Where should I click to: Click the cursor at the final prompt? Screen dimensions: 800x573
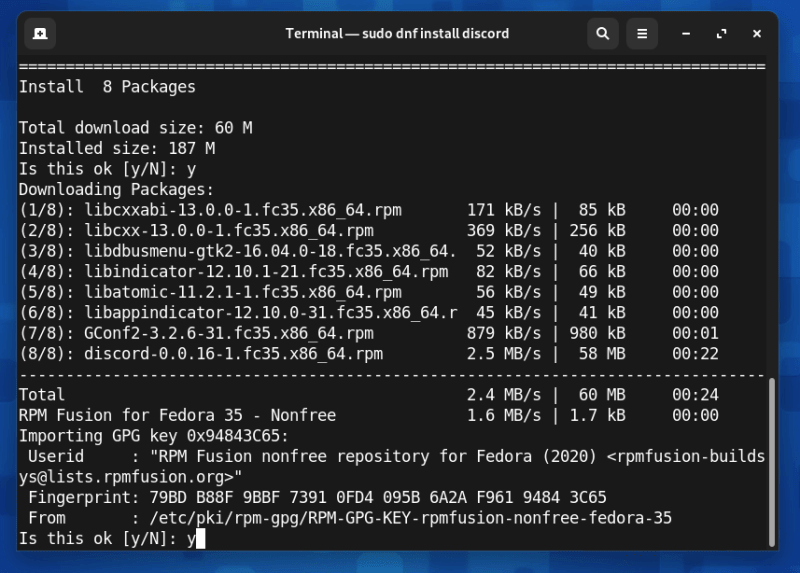(200, 539)
